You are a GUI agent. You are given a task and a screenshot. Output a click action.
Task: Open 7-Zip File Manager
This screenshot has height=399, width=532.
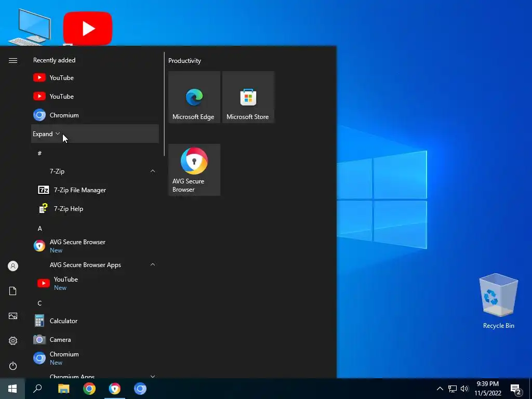tap(95, 190)
